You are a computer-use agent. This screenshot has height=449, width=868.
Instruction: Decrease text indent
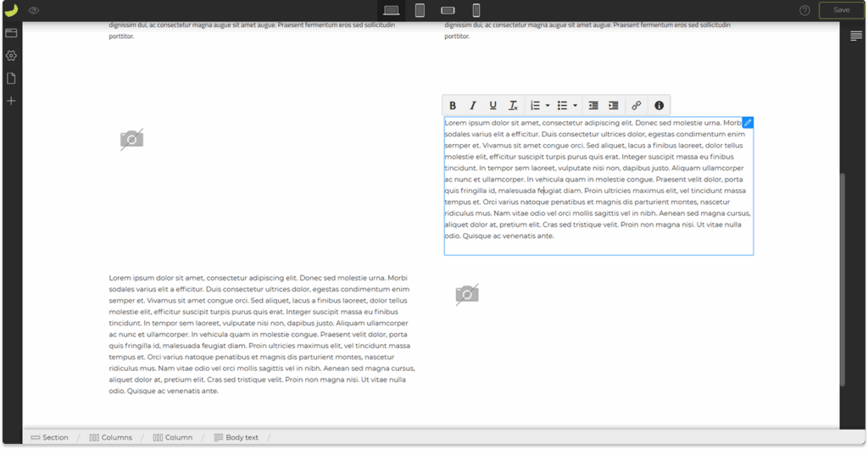[593, 106]
